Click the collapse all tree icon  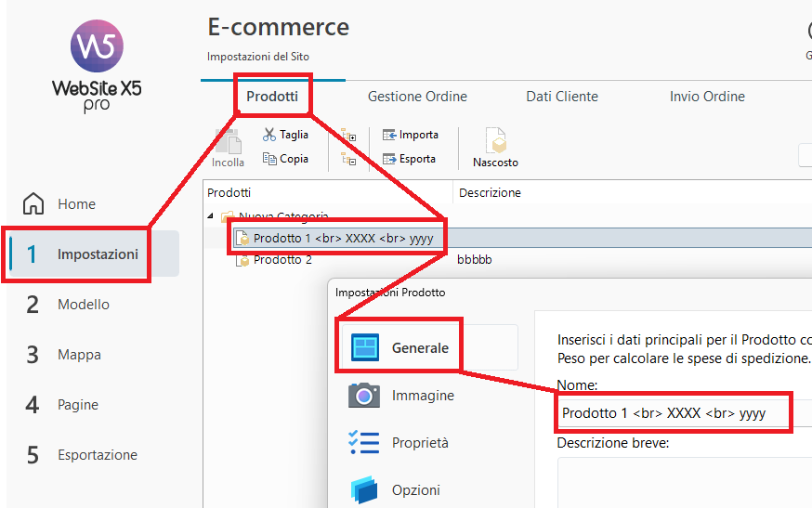pyautogui.click(x=348, y=160)
